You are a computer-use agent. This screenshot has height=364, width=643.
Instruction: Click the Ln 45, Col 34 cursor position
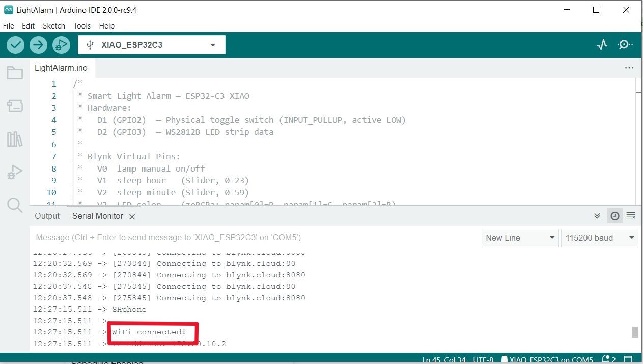(x=444, y=360)
